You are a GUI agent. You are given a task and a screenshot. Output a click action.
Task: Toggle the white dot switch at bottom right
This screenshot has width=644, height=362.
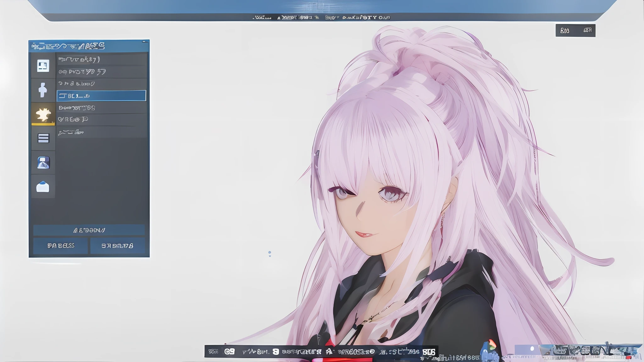[532, 349]
